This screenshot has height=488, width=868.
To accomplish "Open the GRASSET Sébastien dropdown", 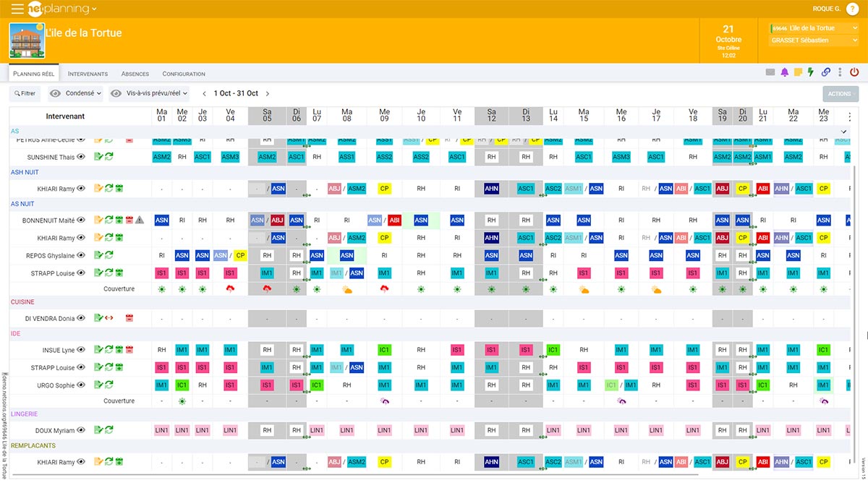I will point(812,40).
